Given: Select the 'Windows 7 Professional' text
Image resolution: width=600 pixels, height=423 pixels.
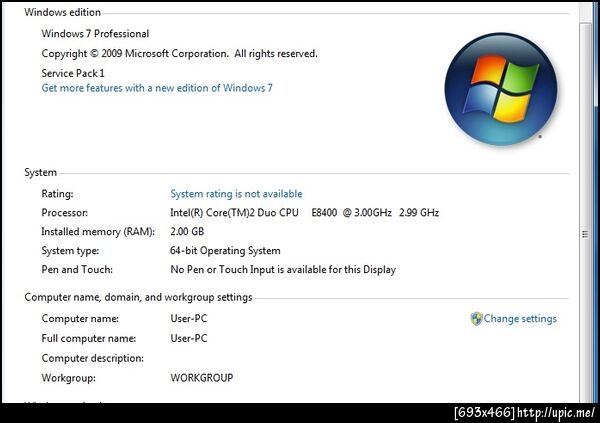Looking at the screenshot, I should (95, 34).
